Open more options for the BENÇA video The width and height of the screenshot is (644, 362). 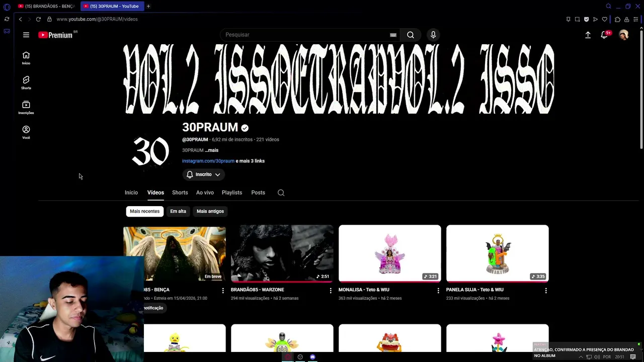(223, 291)
